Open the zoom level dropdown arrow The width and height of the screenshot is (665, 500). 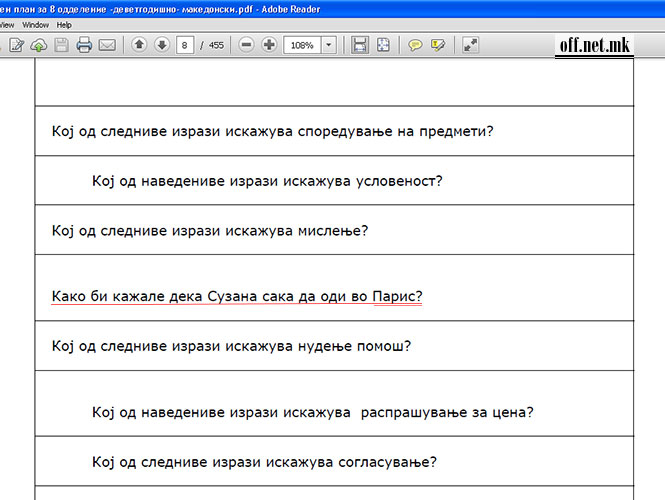pyautogui.click(x=329, y=45)
